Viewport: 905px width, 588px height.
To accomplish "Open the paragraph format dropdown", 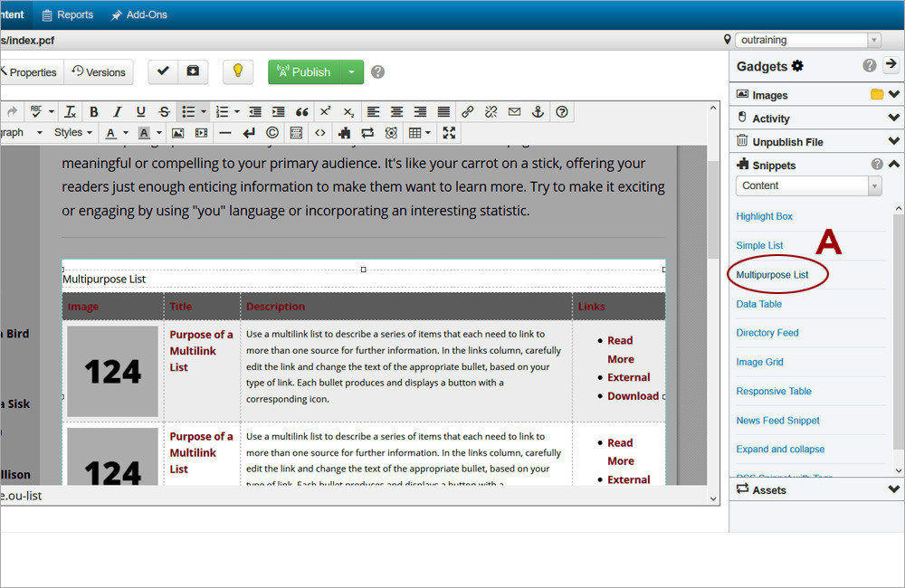I will [x=22, y=133].
